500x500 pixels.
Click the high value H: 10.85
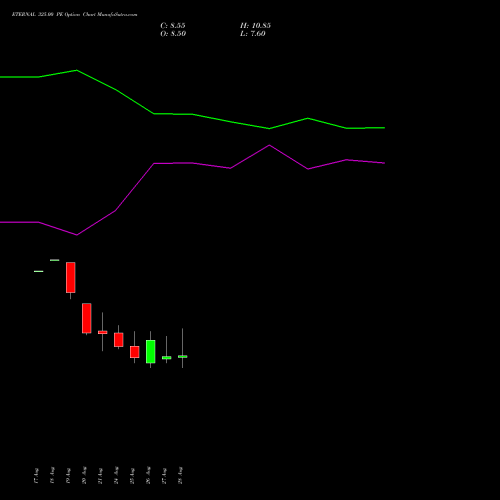click(x=255, y=26)
